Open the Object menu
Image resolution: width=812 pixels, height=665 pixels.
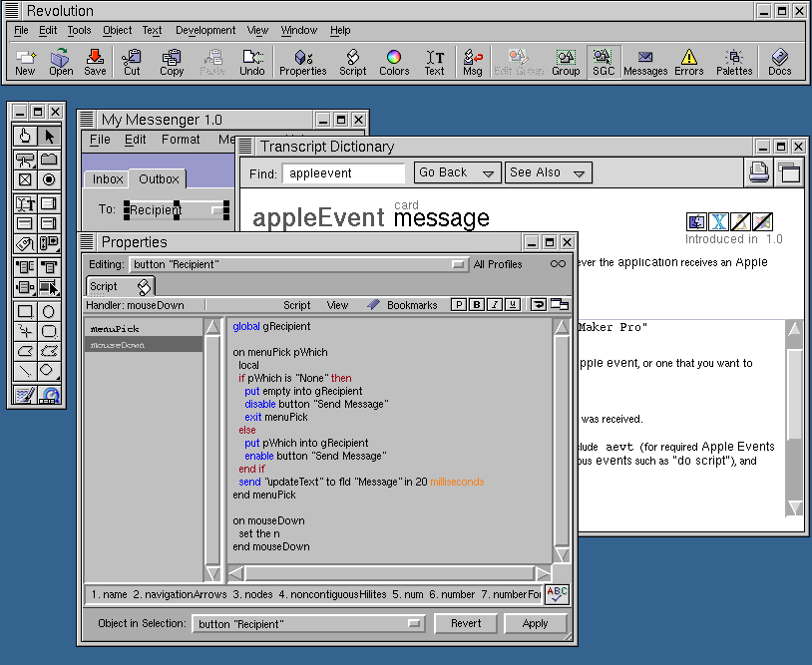point(117,31)
